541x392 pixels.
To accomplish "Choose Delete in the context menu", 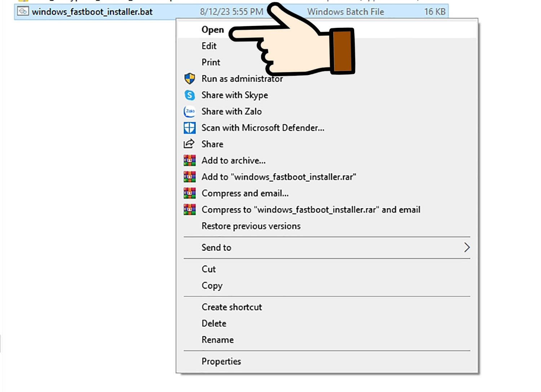I will [327, 323].
